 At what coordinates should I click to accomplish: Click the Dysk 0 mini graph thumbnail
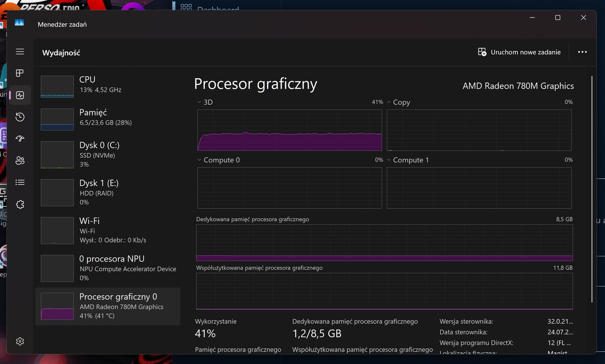tap(57, 155)
